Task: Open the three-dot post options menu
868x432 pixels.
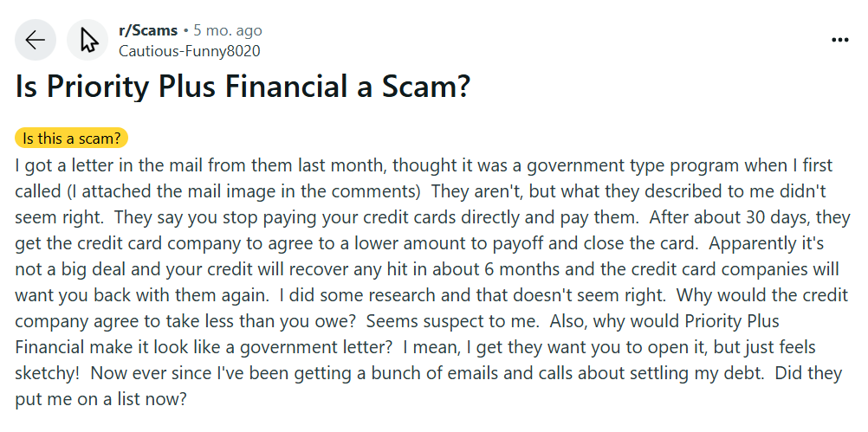Action: 840,40
